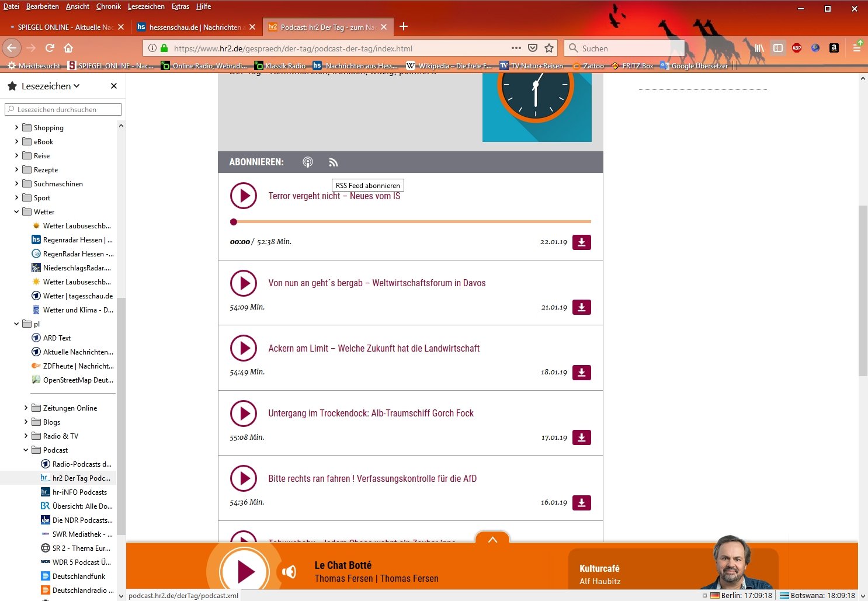This screenshot has height=601, width=868.
Task: Collapse the pl bookmark folder
Action: 16,324
